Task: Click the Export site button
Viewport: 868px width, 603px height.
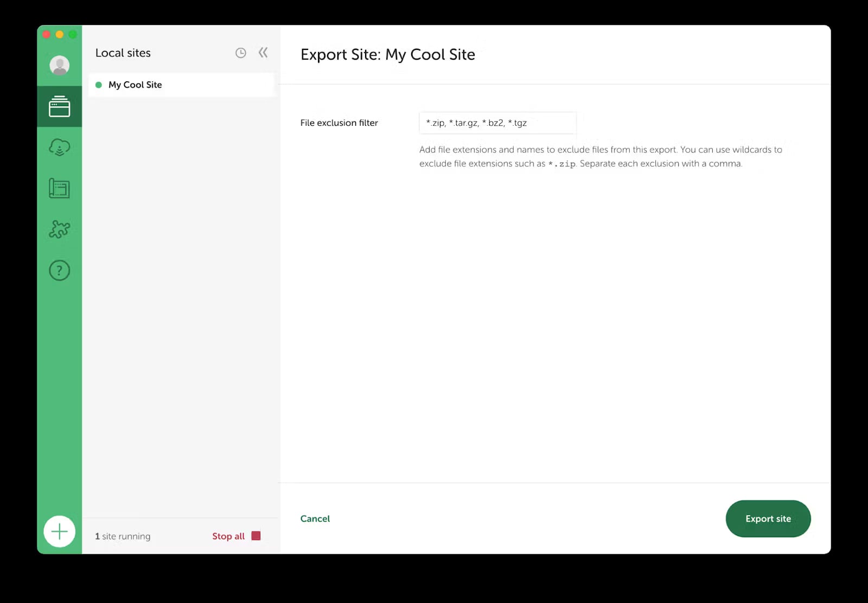Action: (768, 518)
